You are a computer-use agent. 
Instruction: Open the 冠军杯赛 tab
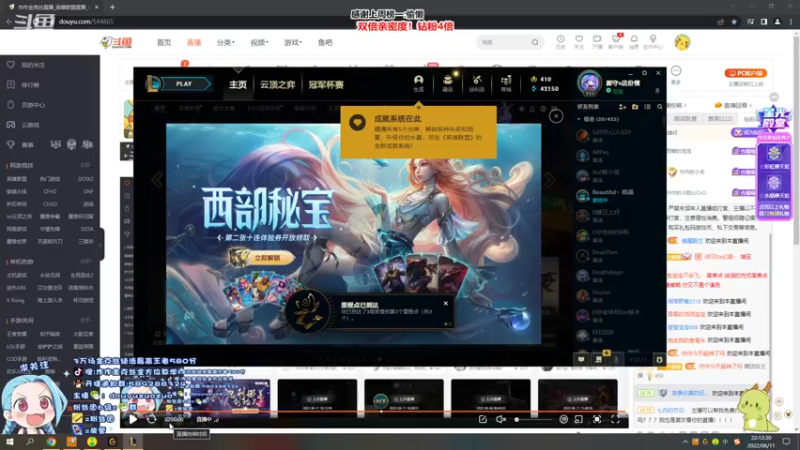coord(326,85)
